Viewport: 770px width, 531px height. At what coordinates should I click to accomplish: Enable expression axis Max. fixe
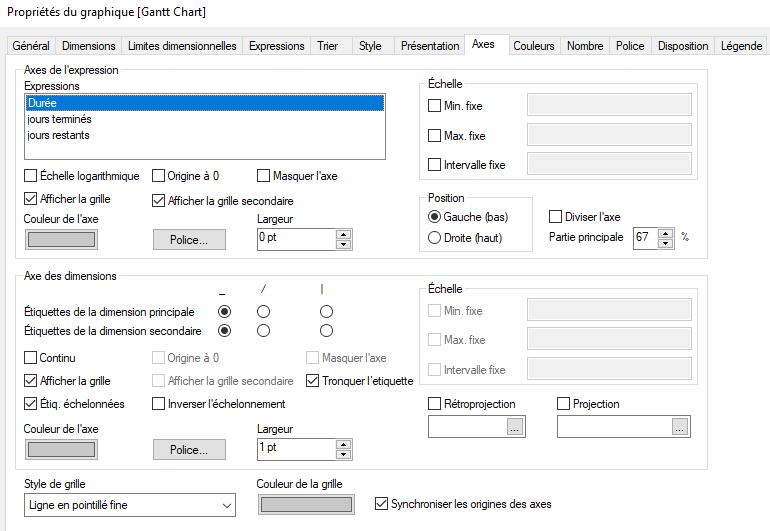435,136
